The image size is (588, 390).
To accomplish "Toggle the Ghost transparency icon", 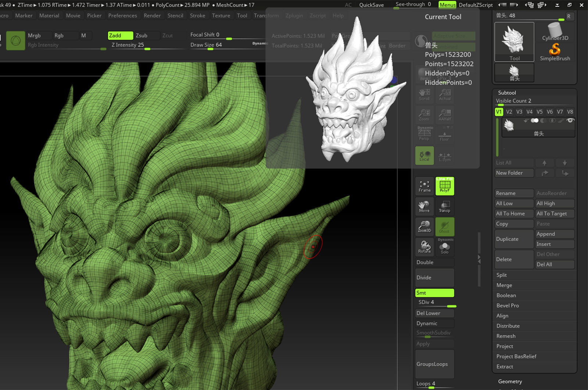I will pos(445,226).
